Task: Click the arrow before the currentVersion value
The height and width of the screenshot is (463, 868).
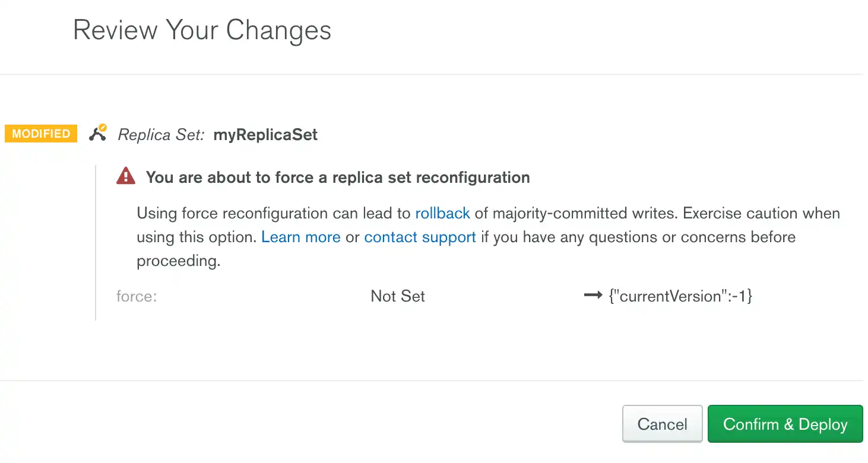Action: (593, 296)
